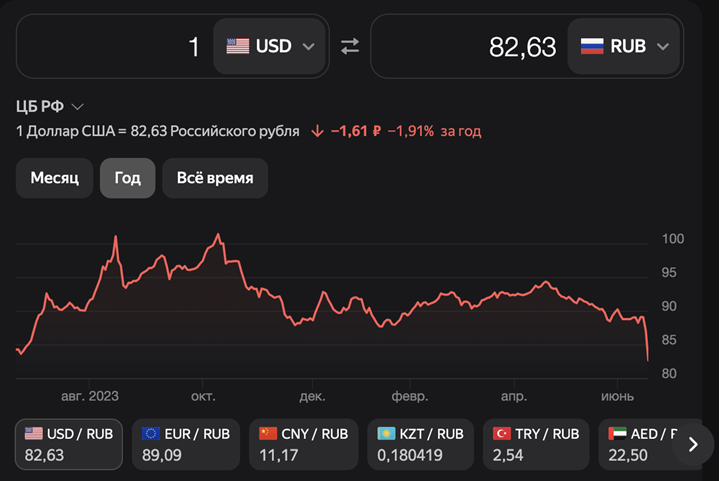
Task: Select the USD / RUB pair card
Action: [69, 444]
